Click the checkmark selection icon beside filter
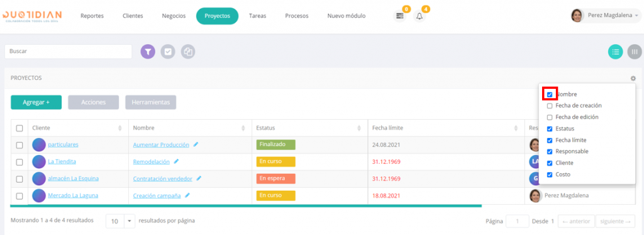This screenshot has width=644, height=235. point(168,52)
